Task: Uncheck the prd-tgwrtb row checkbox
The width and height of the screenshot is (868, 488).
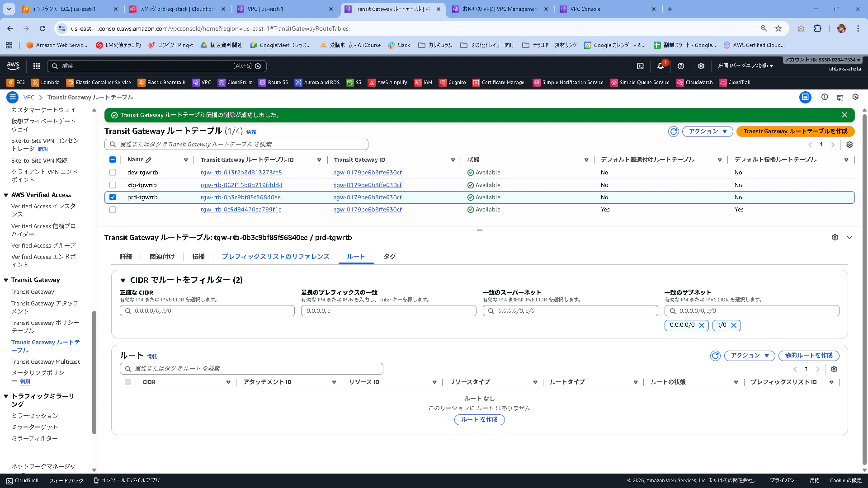Action: click(x=113, y=197)
